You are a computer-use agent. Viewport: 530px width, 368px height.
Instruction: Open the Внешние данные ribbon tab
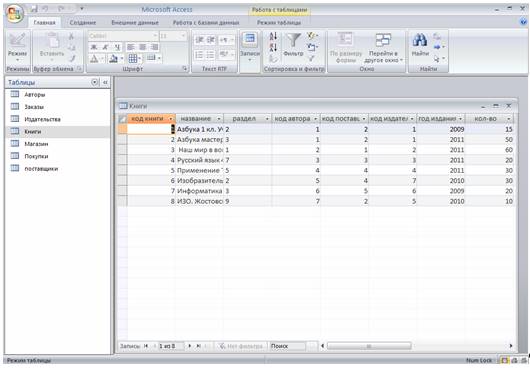tap(135, 23)
